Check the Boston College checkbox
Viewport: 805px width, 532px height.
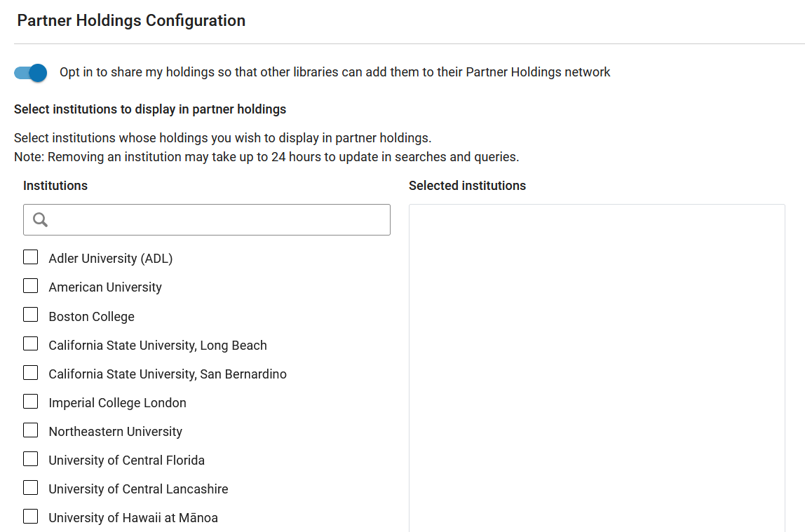click(x=31, y=315)
